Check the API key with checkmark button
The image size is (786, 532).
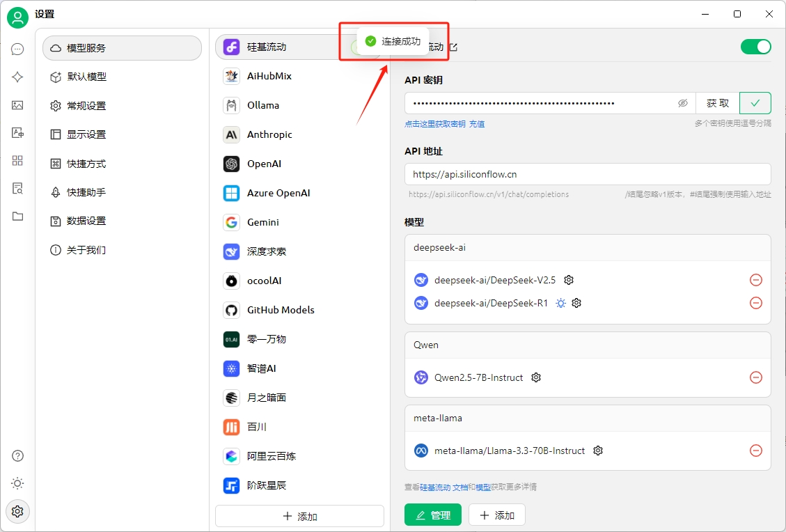point(755,103)
